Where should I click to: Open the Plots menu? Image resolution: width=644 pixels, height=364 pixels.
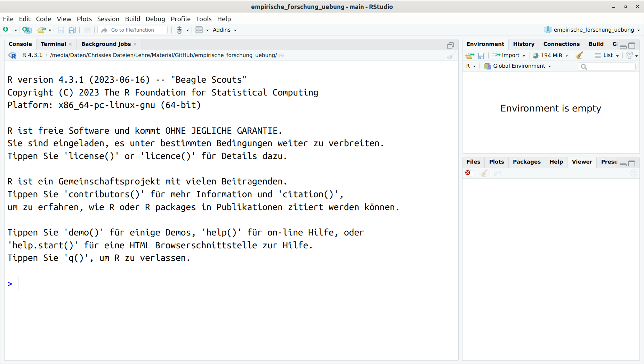pos(84,19)
